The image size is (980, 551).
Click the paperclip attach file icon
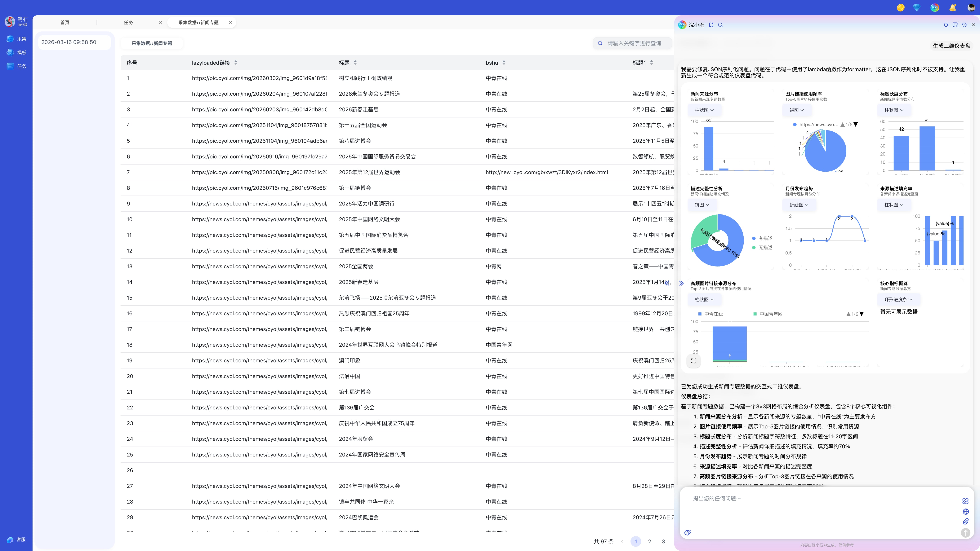tap(965, 521)
